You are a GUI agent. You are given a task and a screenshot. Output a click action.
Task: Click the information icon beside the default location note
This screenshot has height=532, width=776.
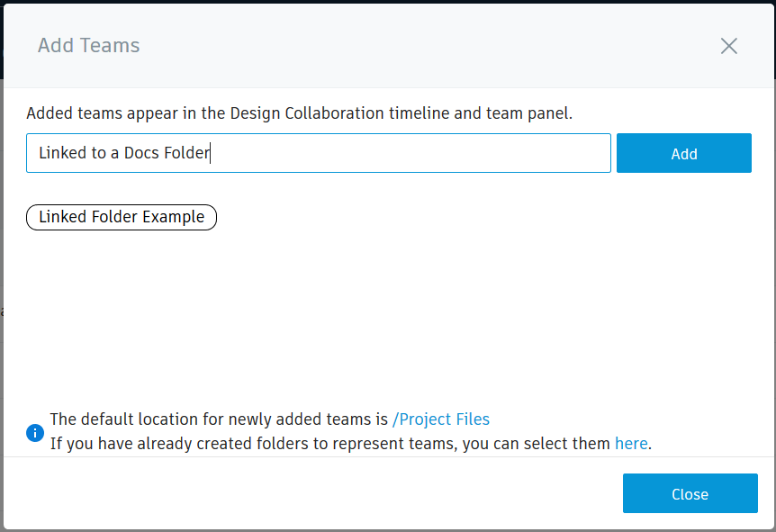[x=34, y=432]
